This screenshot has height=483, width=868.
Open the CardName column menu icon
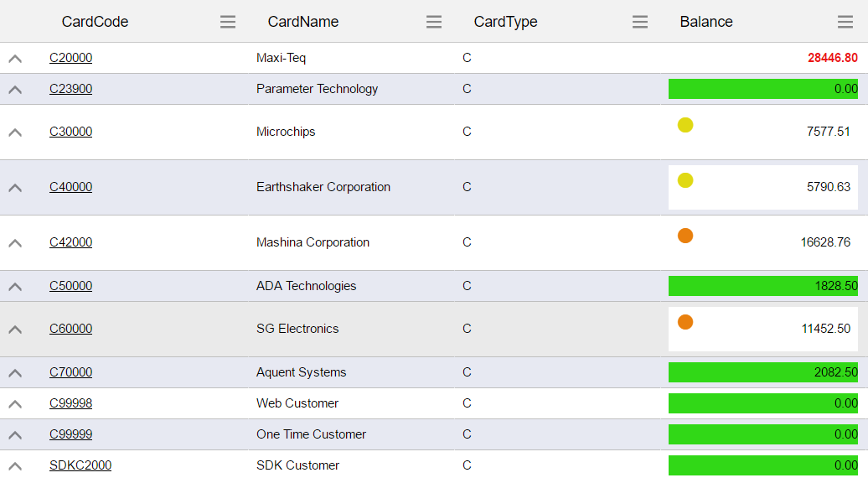pos(434,22)
